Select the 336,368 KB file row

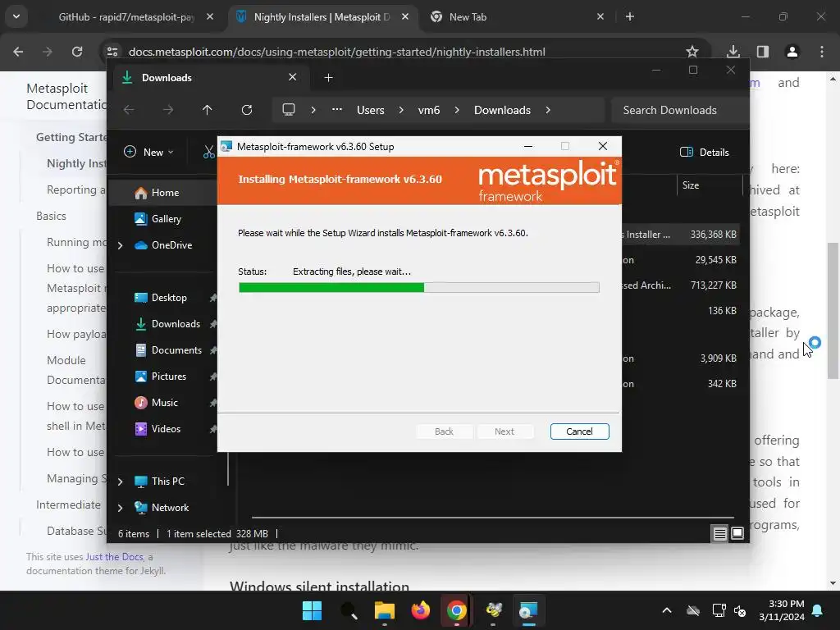[680, 234]
